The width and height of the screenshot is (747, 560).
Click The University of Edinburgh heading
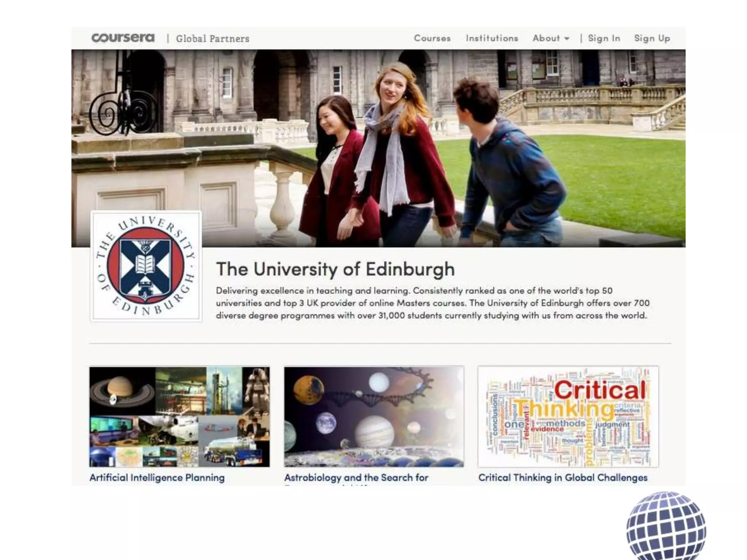[x=335, y=269]
